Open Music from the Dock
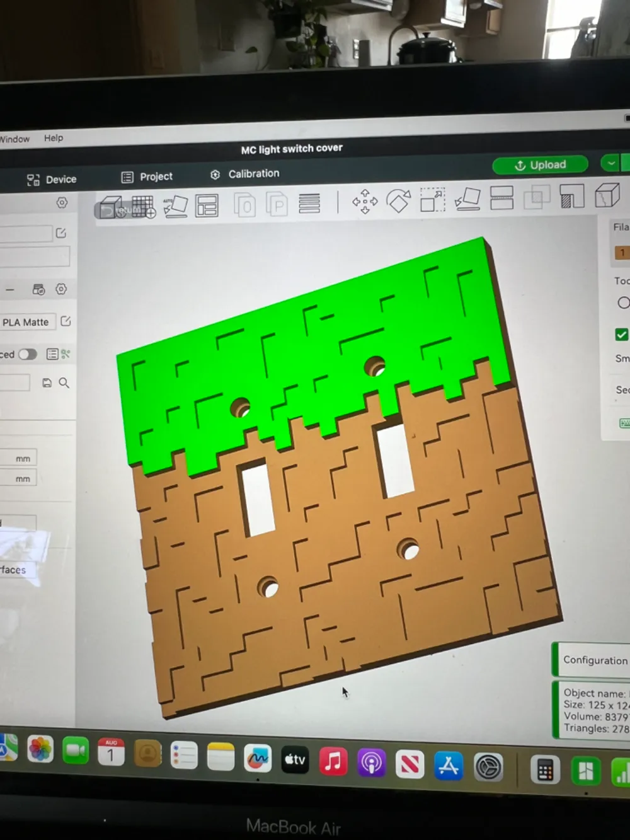This screenshot has width=630, height=840. click(x=333, y=761)
